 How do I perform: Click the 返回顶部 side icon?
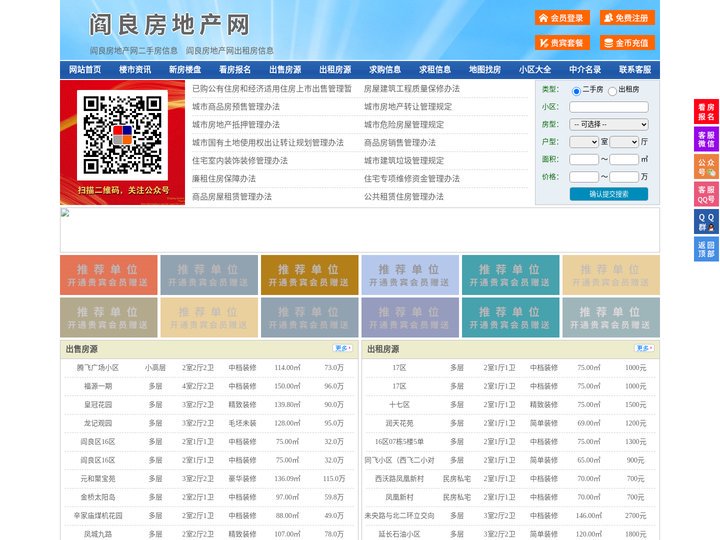(706, 249)
